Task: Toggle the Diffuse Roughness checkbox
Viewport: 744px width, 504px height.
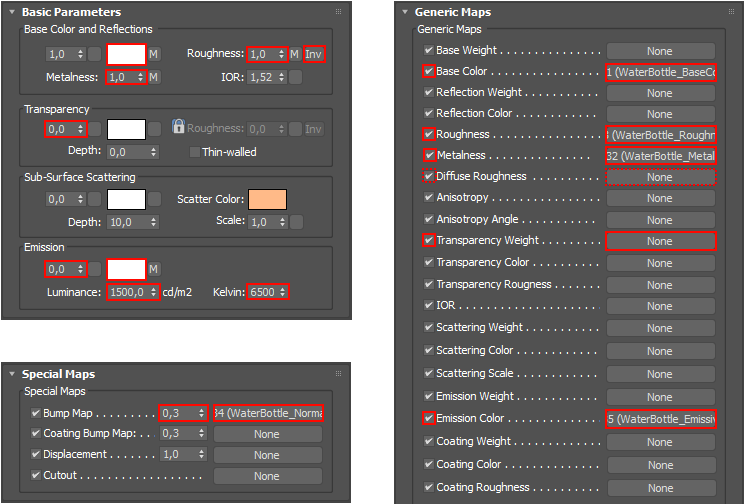Action: point(429,176)
